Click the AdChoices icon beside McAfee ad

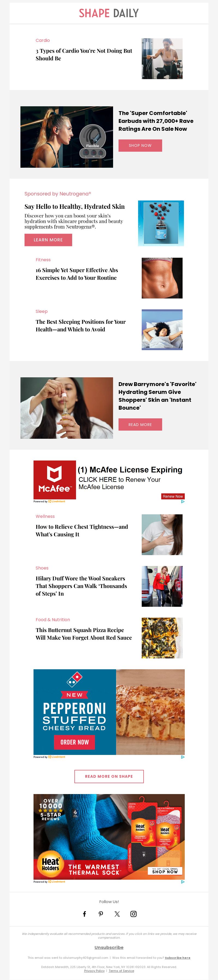(x=183, y=501)
